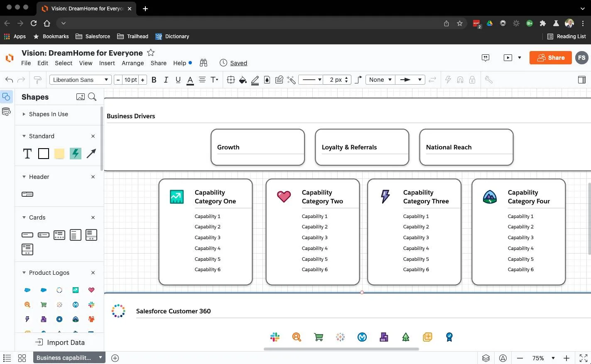This screenshot has width=591, height=364.
Task: Click the image insert icon in Shapes
Action: point(81,97)
